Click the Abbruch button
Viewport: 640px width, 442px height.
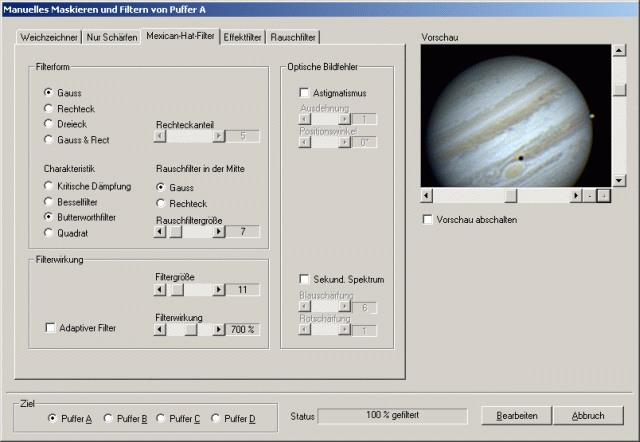(588, 415)
